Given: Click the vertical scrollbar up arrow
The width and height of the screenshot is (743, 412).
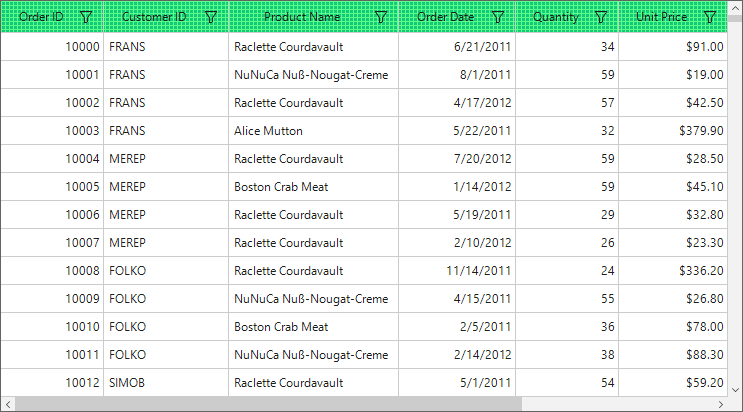Looking at the screenshot, I should click(x=735, y=8).
